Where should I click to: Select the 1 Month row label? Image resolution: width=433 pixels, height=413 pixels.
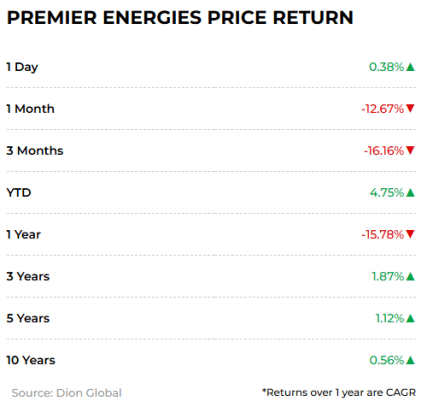[x=30, y=109]
